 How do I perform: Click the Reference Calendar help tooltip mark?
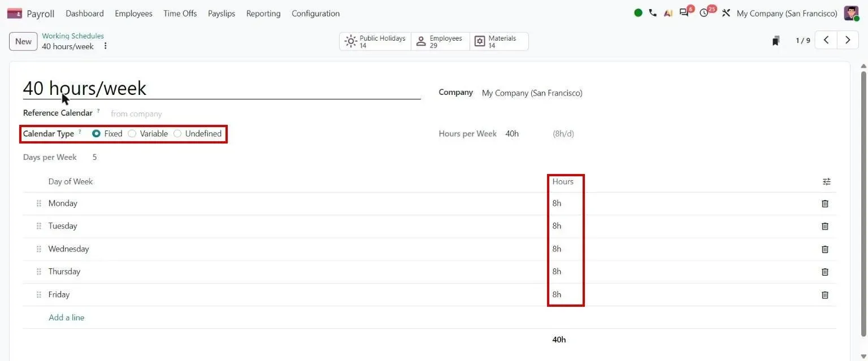pos(98,111)
